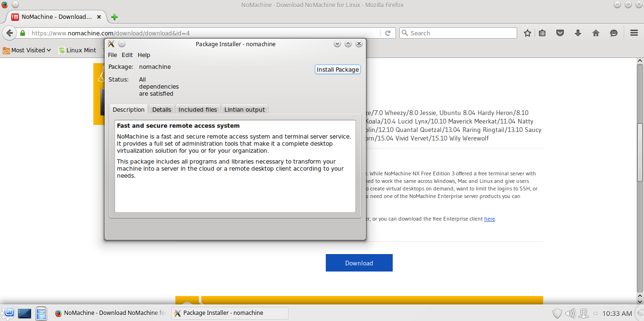Click 'All dependencies are satisfied' status text

(159, 87)
